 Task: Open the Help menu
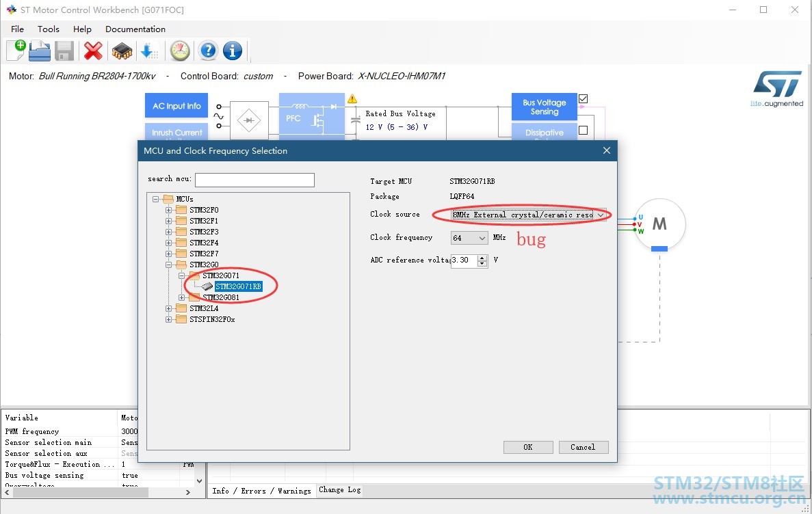coord(82,29)
